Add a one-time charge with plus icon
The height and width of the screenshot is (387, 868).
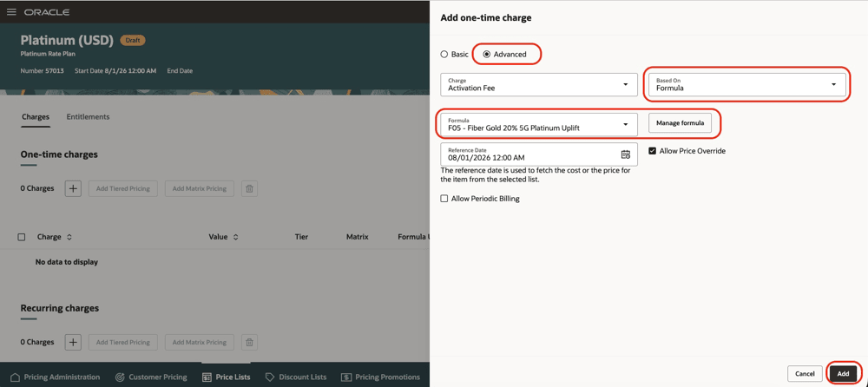click(x=73, y=188)
